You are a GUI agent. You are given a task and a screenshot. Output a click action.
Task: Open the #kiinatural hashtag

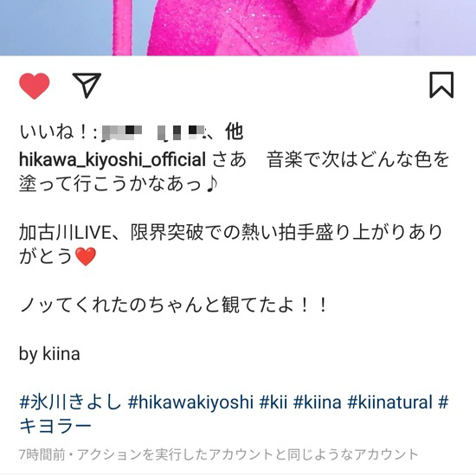(x=389, y=402)
